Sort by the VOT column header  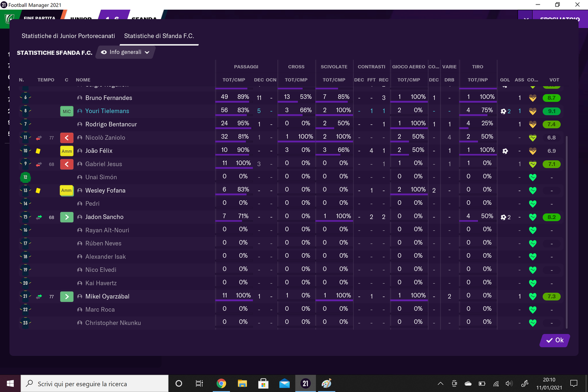(x=554, y=80)
